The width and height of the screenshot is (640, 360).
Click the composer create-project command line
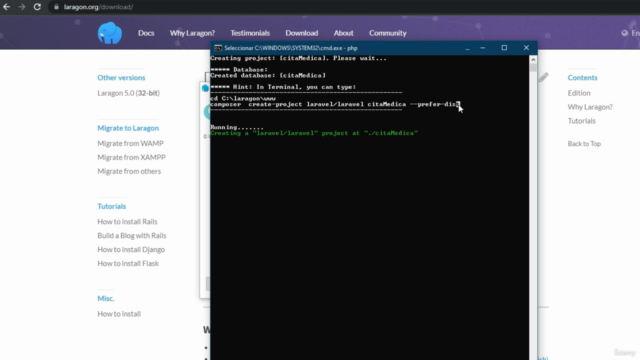pyautogui.click(x=335, y=104)
